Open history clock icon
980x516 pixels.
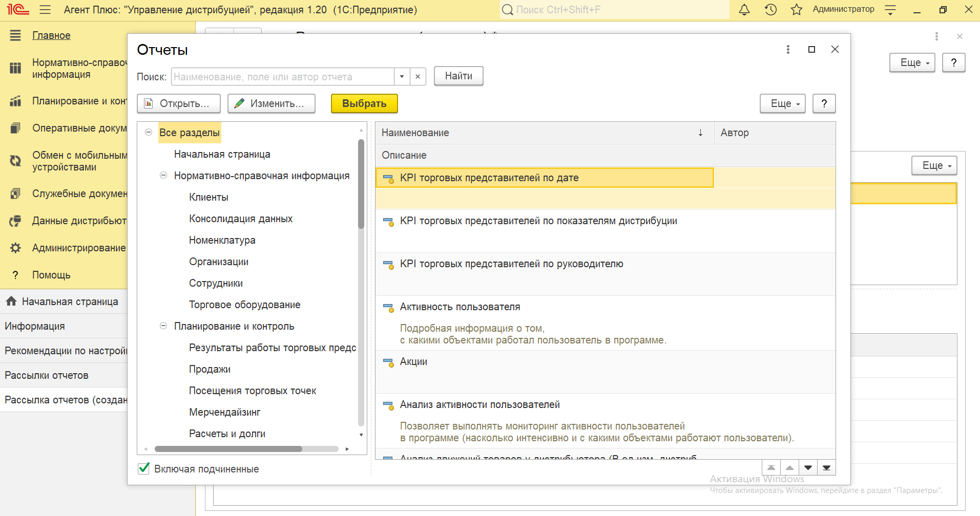[770, 10]
